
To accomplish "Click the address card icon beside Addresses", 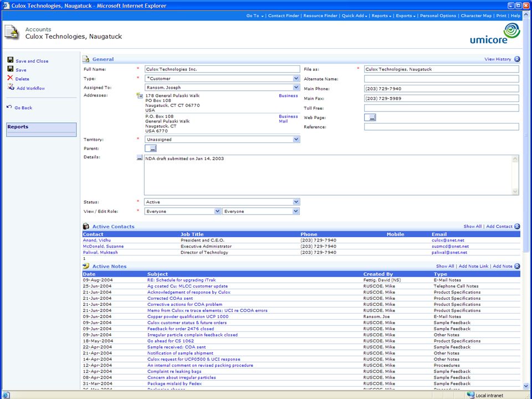I will [140, 96].
